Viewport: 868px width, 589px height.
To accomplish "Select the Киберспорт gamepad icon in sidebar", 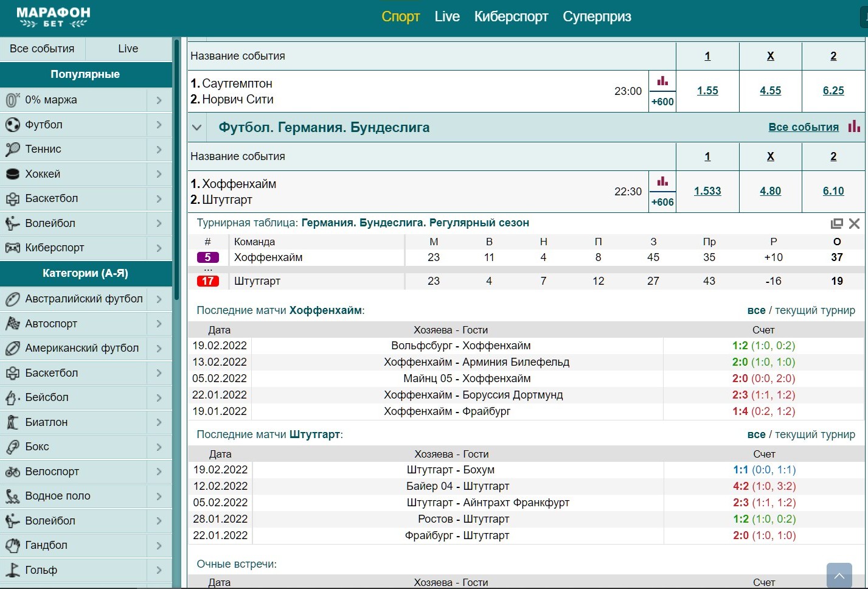I will 12,248.
